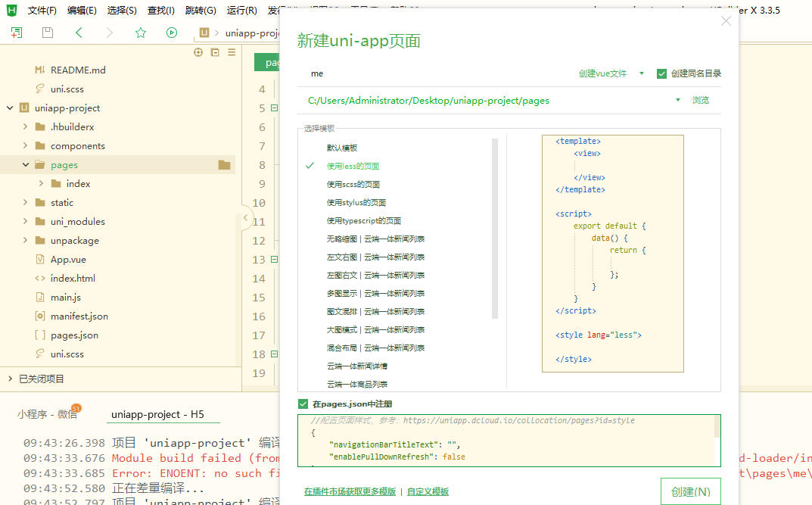Select the 无缩略图 news list template
The image size is (812, 505).
click(x=375, y=238)
